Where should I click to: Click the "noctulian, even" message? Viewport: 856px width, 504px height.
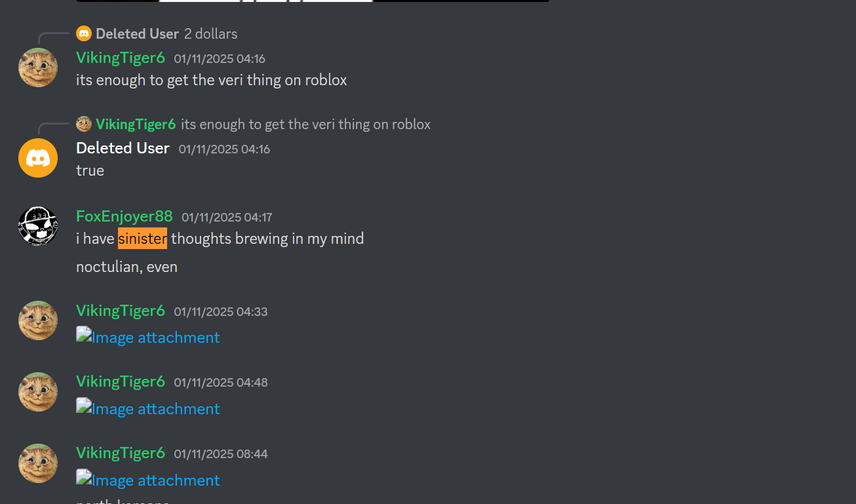[x=127, y=267]
